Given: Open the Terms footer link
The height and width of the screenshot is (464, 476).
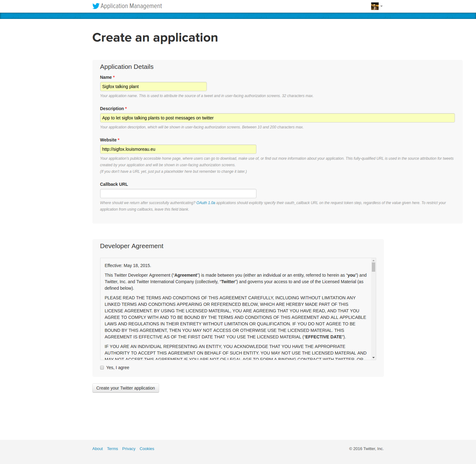Looking at the screenshot, I should point(113,449).
